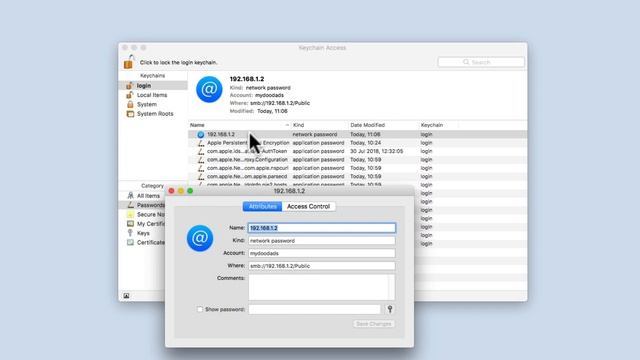Click the Keys category key icon

[x=130, y=233]
